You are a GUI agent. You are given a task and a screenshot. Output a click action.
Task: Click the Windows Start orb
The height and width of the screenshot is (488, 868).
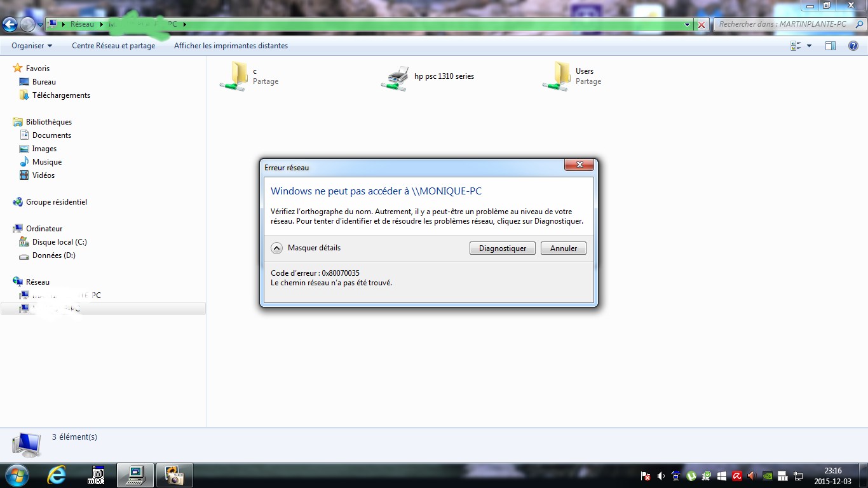(17, 475)
